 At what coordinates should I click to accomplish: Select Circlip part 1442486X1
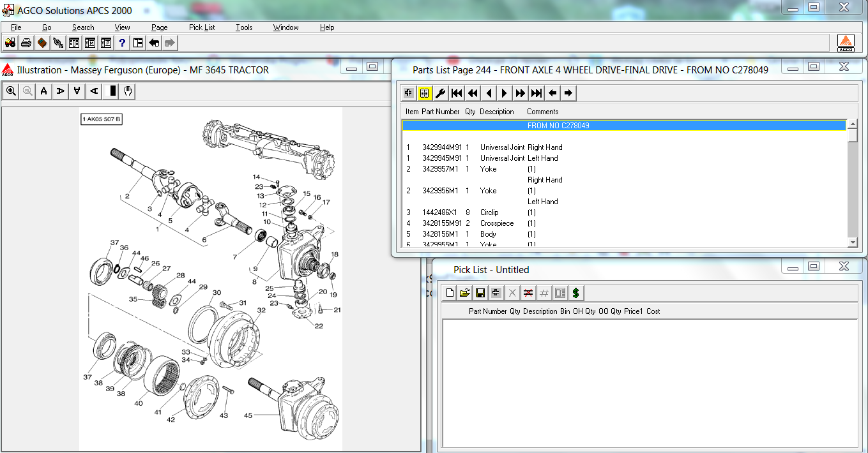pos(624,212)
